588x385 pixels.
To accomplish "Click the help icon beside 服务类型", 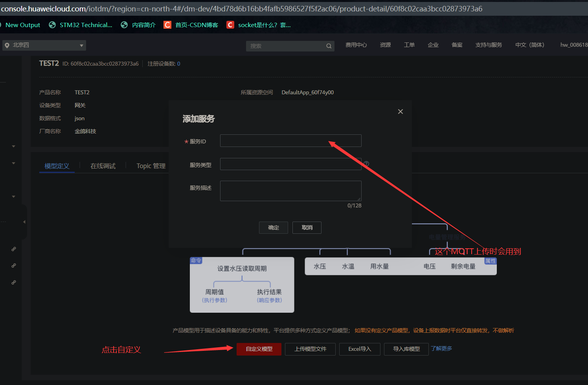I will coord(366,164).
